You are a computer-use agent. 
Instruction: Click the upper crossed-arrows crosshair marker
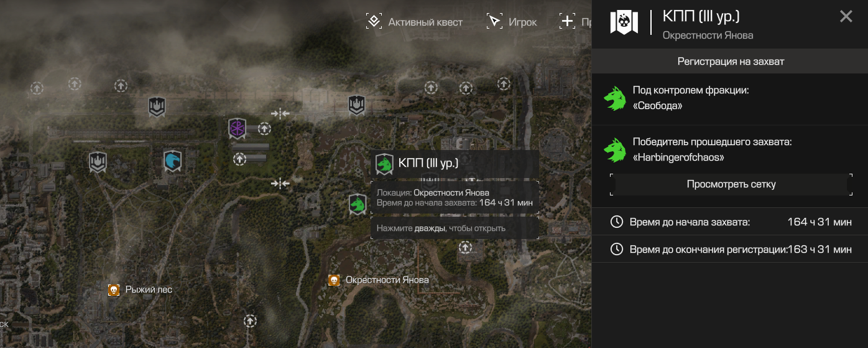[x=280, y=113]
